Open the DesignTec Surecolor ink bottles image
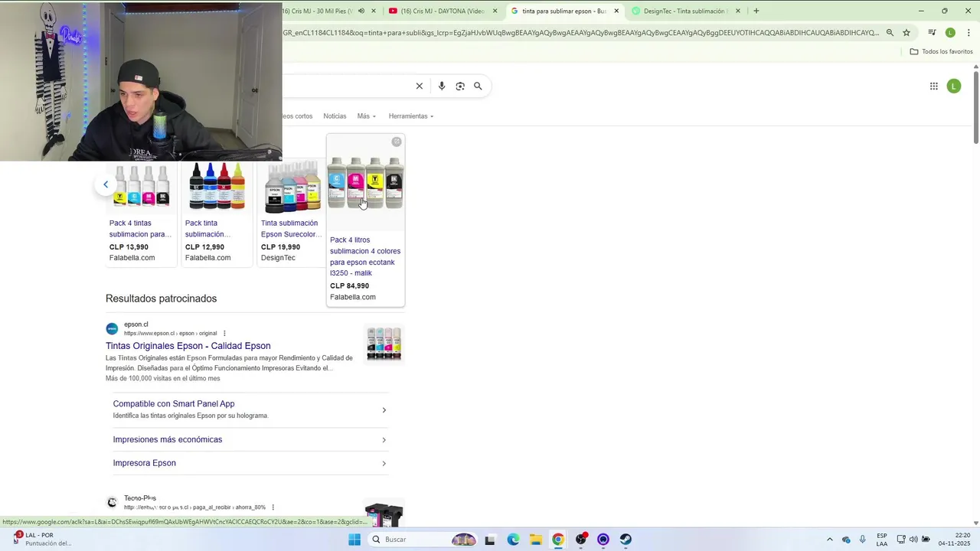 click(292, 187)
